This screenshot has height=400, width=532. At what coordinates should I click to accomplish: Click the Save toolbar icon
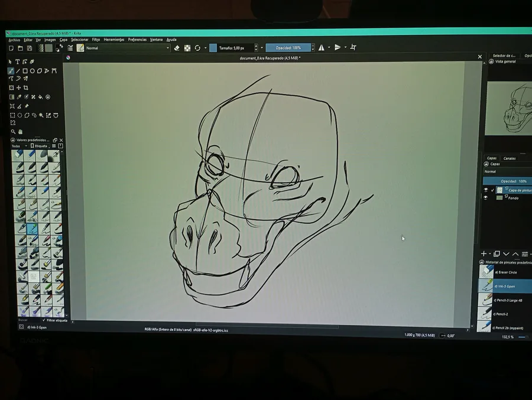click(x=30, y=48)
